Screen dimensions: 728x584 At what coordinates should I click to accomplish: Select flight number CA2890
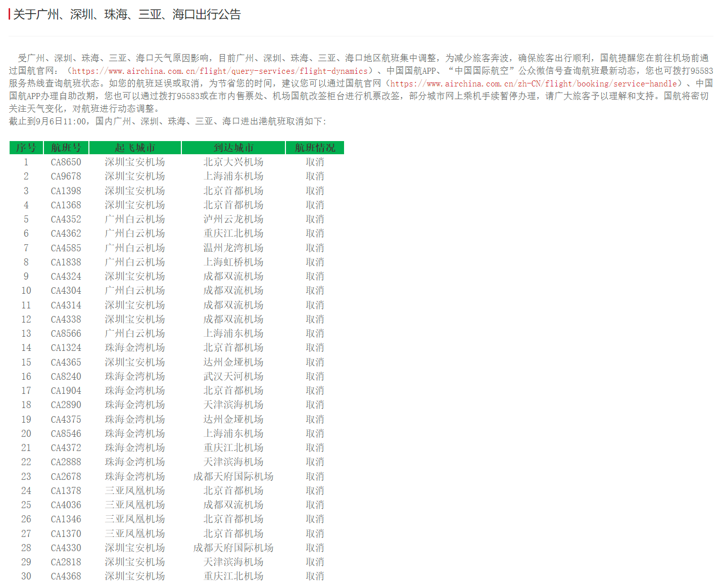(x=66, y=405)
